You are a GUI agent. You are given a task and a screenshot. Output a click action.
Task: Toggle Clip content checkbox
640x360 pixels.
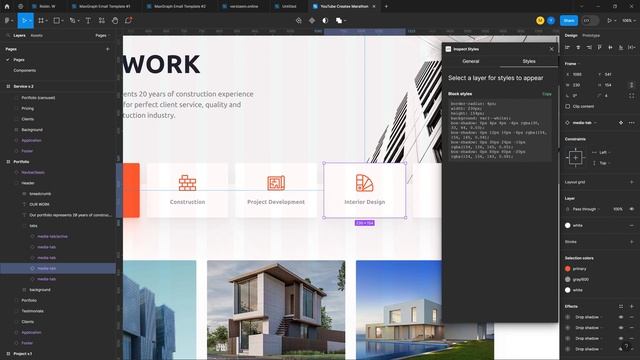(567, 107)
